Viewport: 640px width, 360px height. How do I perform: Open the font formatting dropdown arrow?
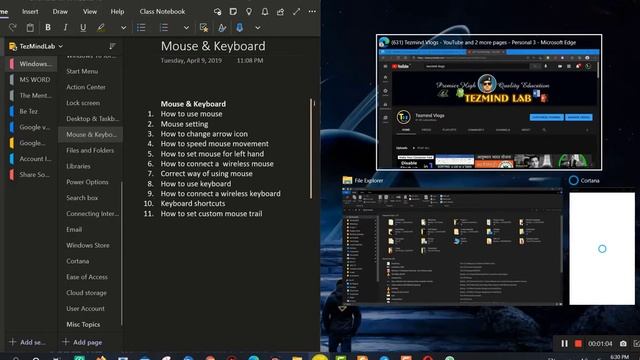123,28
